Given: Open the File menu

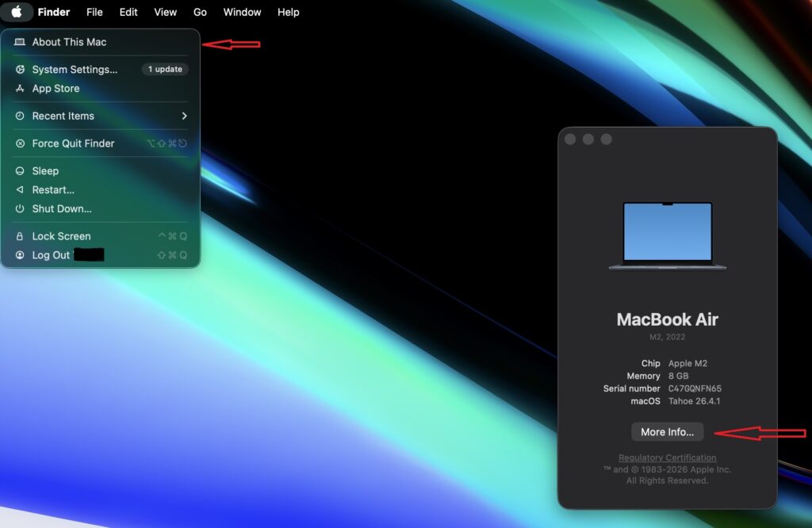Looking at the screenshot, I should tap(94, 12).
